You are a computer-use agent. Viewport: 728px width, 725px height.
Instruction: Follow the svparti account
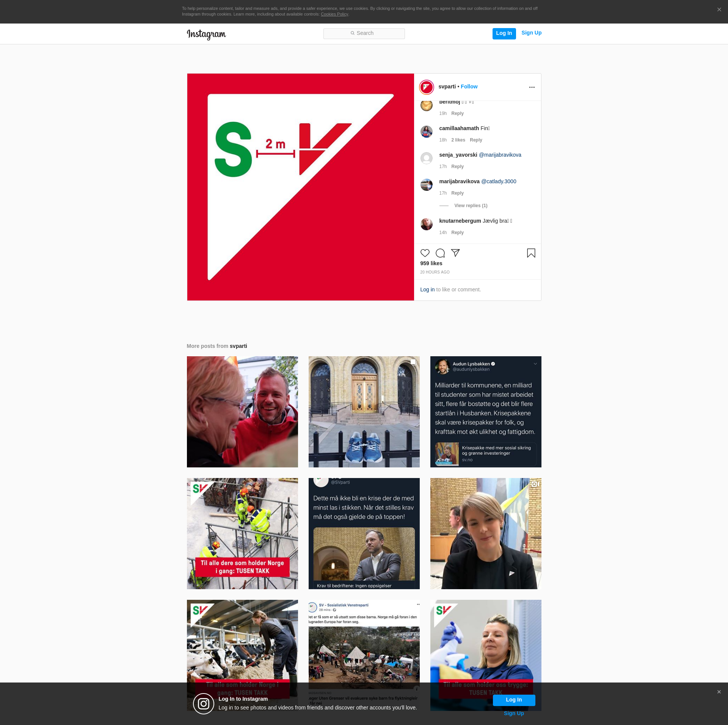pyautogui.click(x=469, y=86)
